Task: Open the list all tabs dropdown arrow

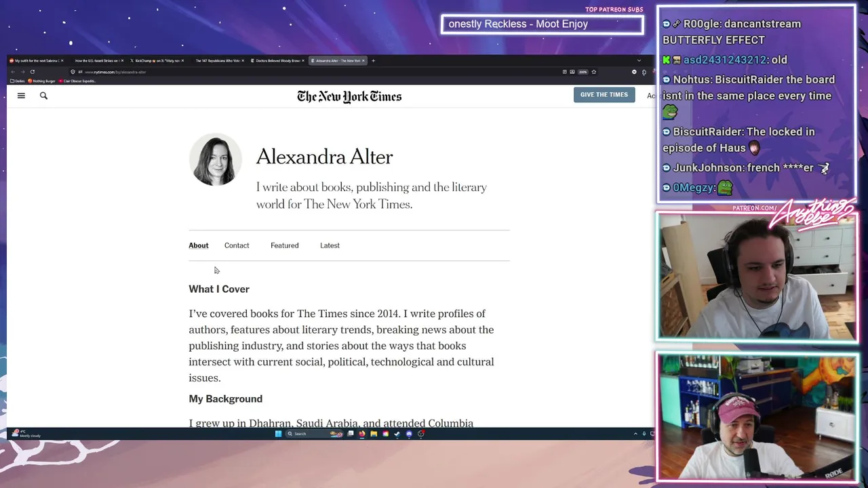Action: pyautogui.click(x=639, y=60)
